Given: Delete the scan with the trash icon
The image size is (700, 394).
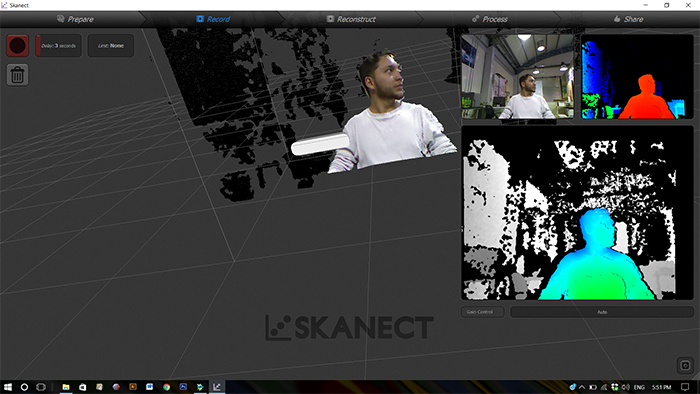Looking at the screenshot, I should (17, 75).
